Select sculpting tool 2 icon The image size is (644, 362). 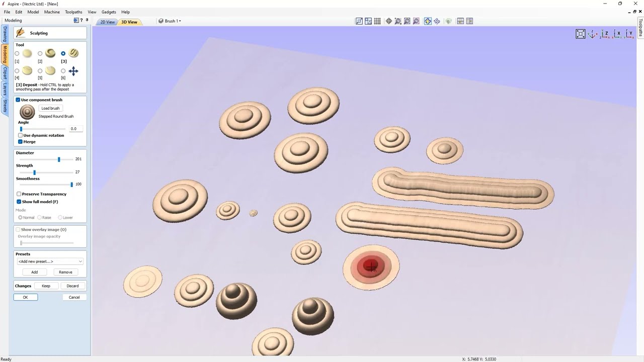(x=50, y=53)
